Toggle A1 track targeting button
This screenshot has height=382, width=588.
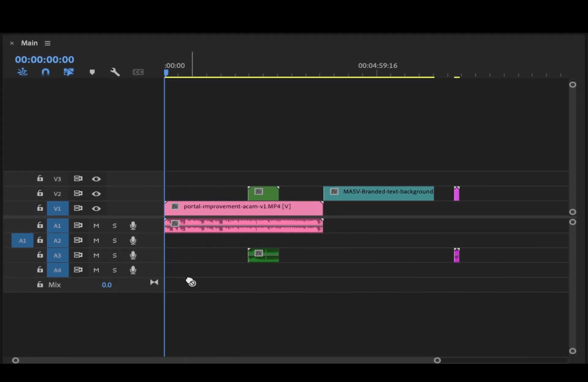(57, 226)
